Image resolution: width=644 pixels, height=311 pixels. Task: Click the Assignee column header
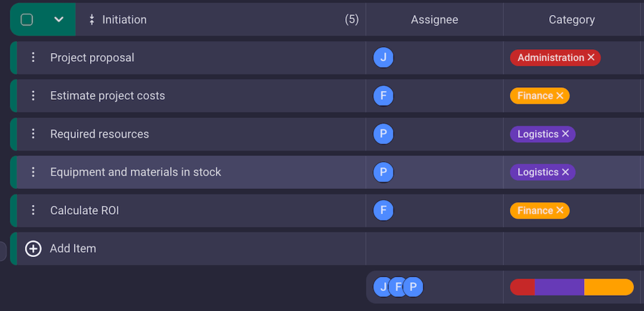coord(434,20)
